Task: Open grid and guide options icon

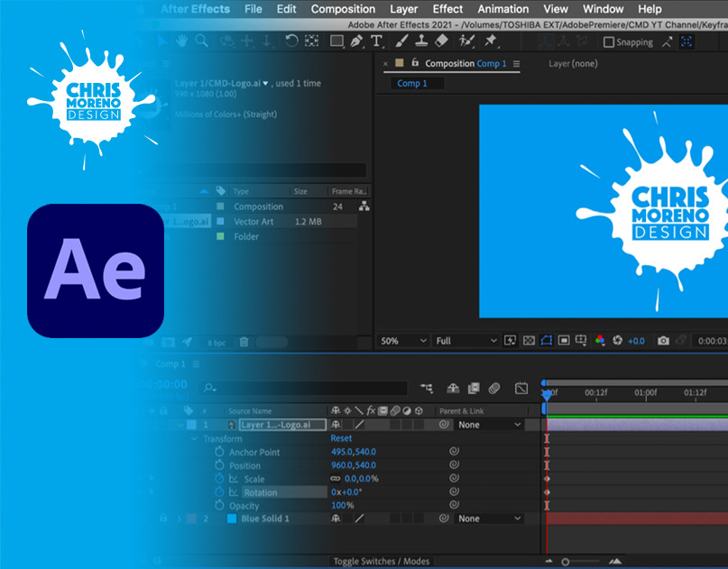Action: [x=581, y=341]
